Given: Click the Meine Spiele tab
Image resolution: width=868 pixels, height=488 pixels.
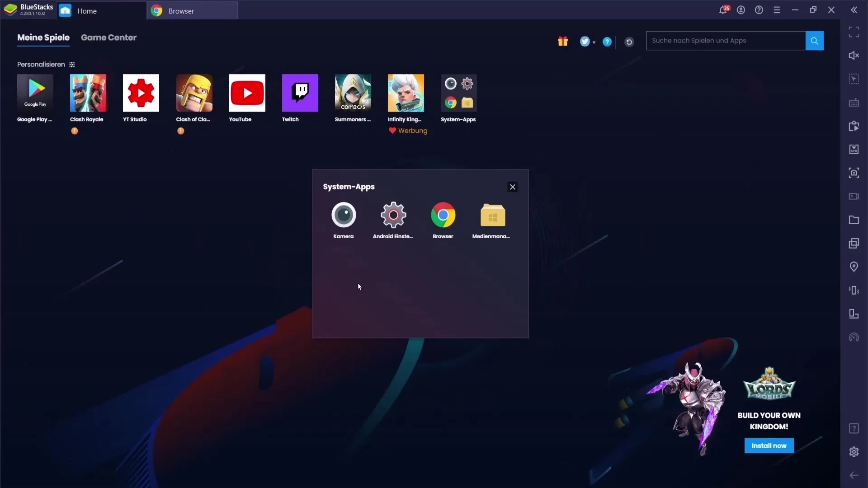Looking at the screenshot, I should pos(43,38).
